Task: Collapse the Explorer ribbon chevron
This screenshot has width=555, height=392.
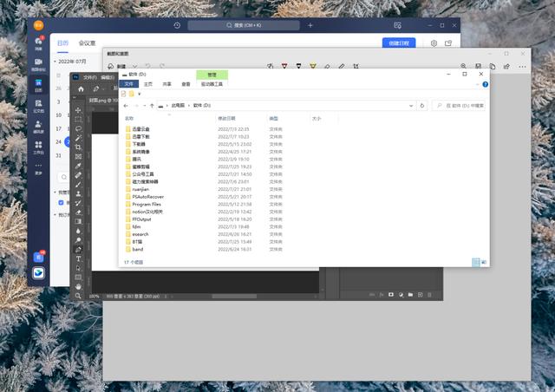Action: tap(477, 84)
